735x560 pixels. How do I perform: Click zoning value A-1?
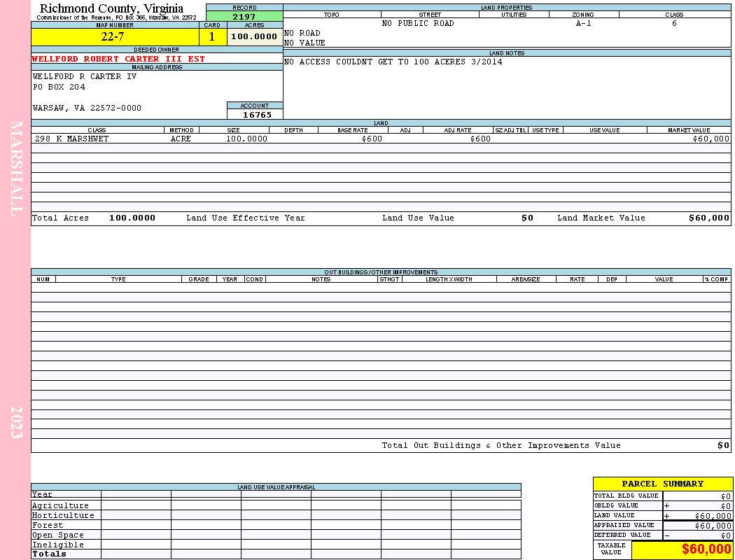pos(583,23)
